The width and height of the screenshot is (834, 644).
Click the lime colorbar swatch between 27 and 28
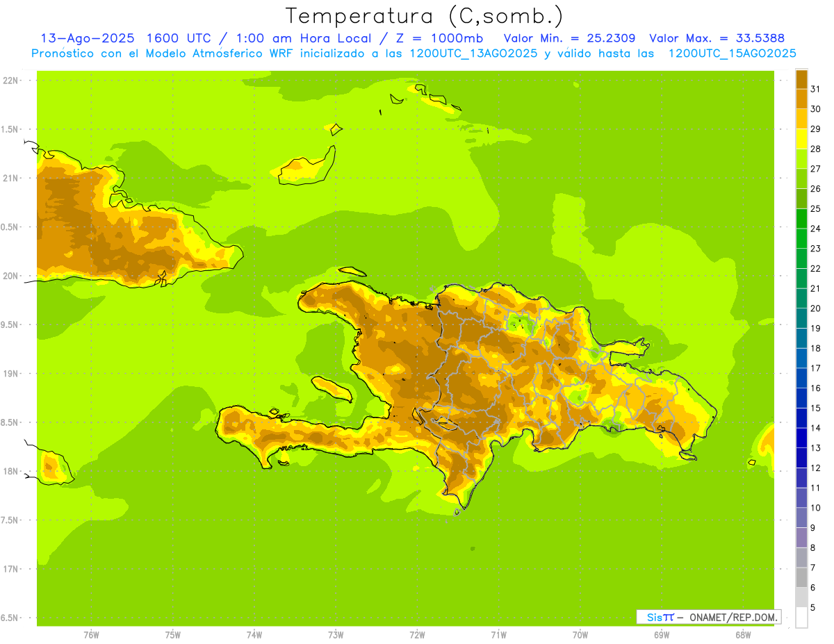pyautogui.click(x=801, y=159)
